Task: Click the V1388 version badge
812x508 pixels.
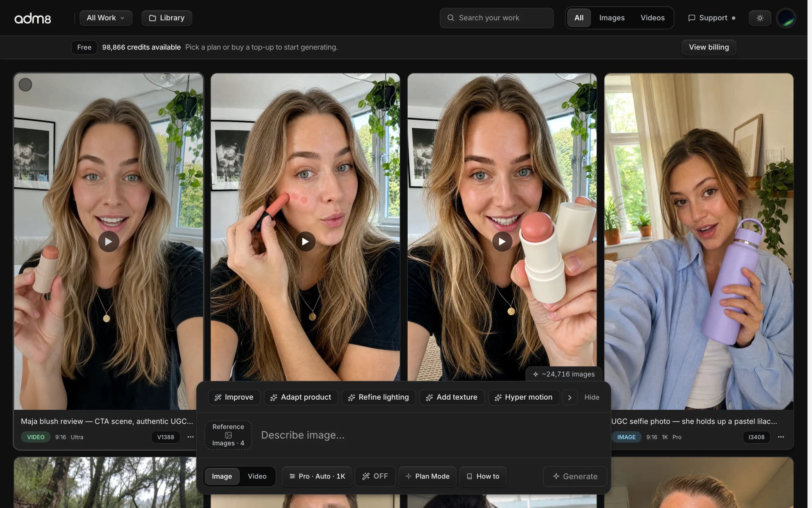Action: coord(165,437)
